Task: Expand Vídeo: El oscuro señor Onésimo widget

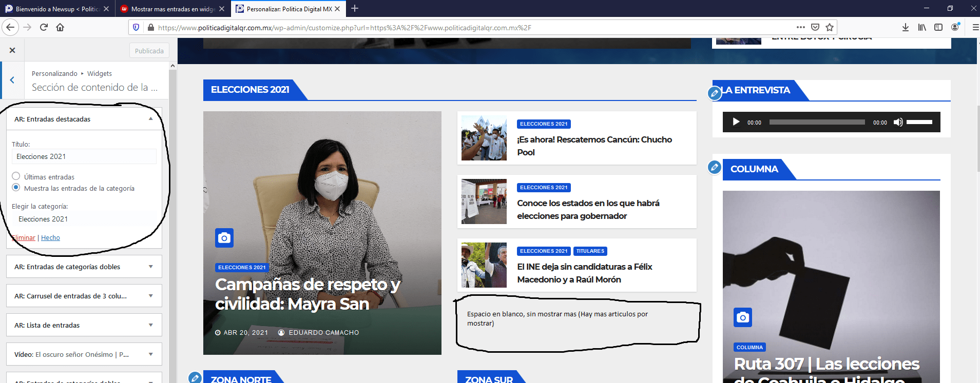Action: click(x=84, y=354)
